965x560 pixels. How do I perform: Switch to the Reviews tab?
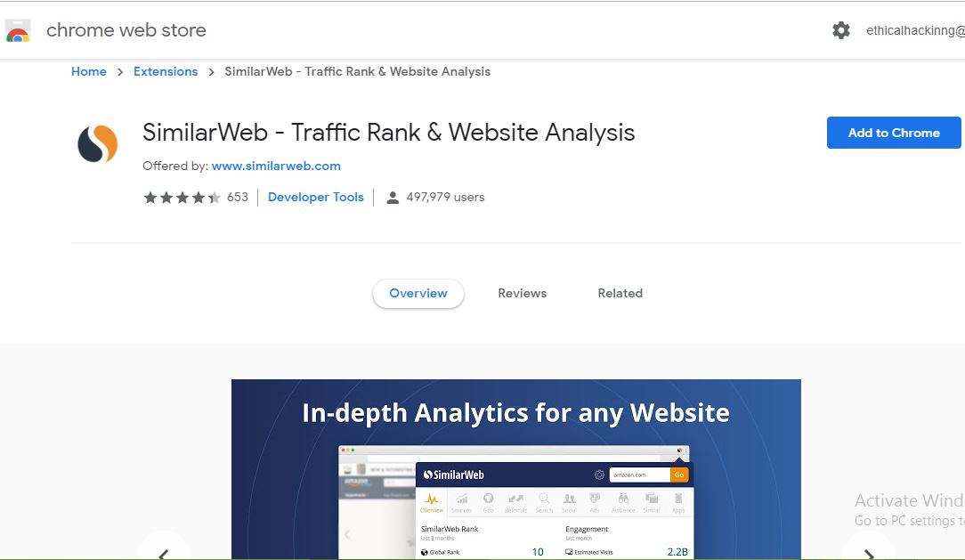pyautogui.click(x=522, y=294)
